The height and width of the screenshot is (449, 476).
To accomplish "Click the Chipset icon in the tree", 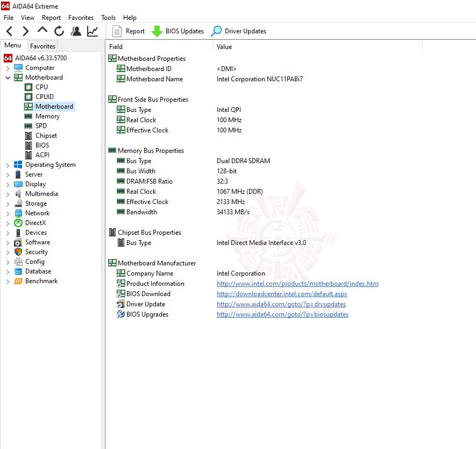I will click(29, 136).
